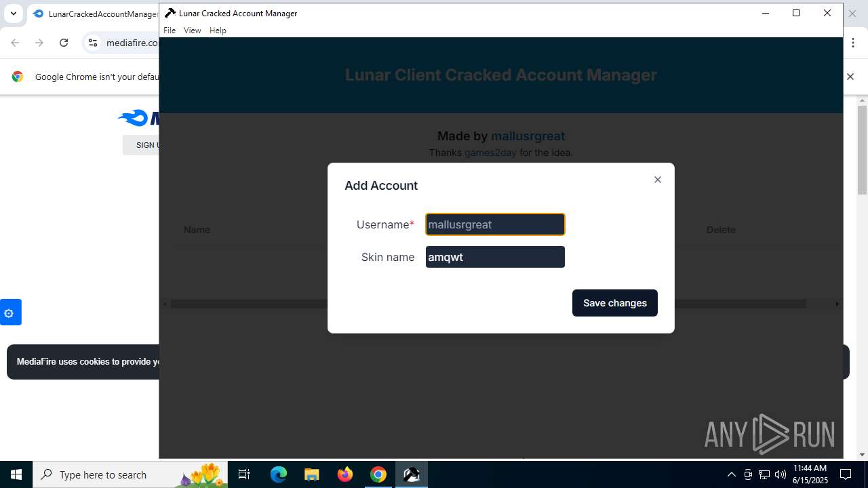Close the Add Account dialog

(657, 180)
